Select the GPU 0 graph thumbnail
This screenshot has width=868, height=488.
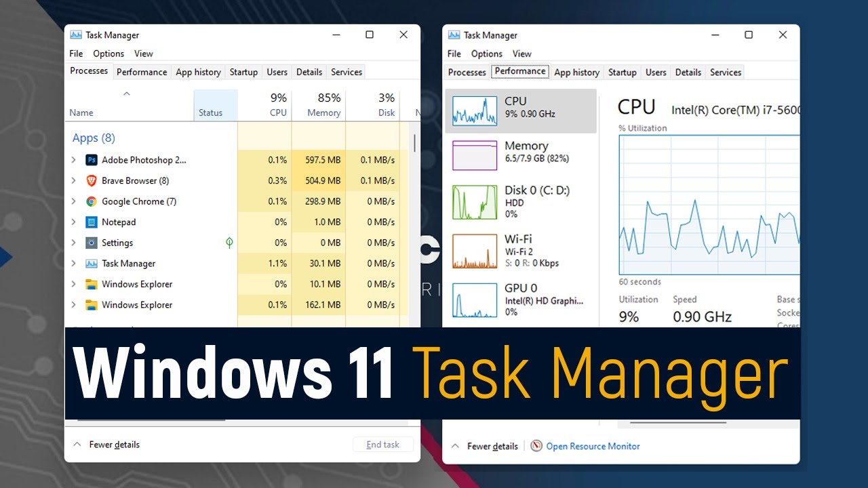[475, 300]
